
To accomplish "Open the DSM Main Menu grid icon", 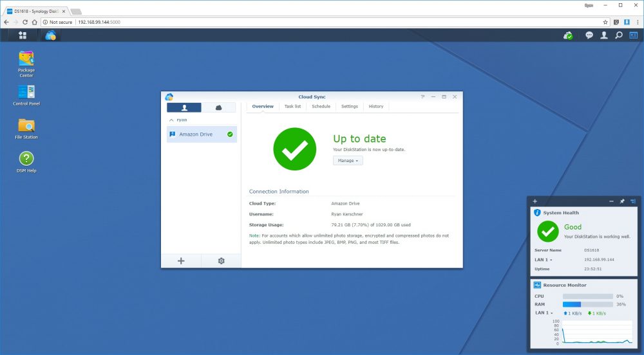I will click(23, 35).
